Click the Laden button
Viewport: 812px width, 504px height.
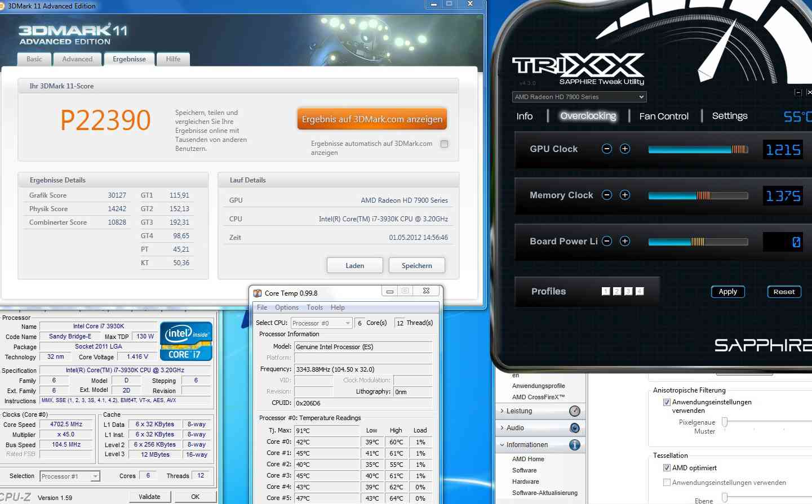point(355,266)
